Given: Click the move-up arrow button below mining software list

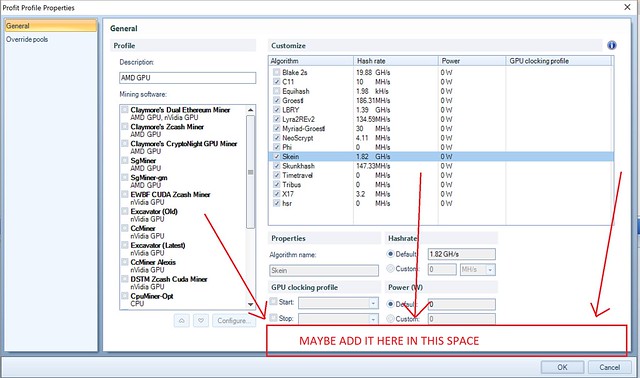Looking at the screenshot, I should pyautogui.click(x=182, y=320).
